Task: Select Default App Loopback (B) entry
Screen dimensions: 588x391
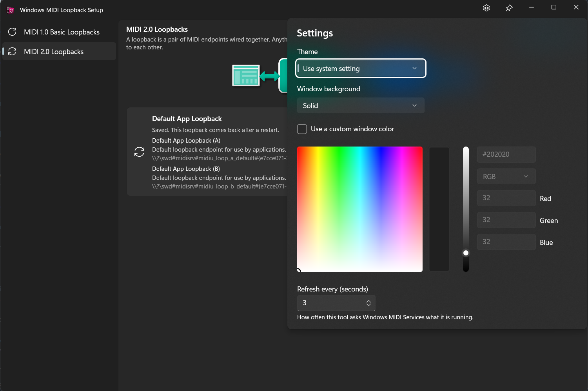Action: [186, 169]
